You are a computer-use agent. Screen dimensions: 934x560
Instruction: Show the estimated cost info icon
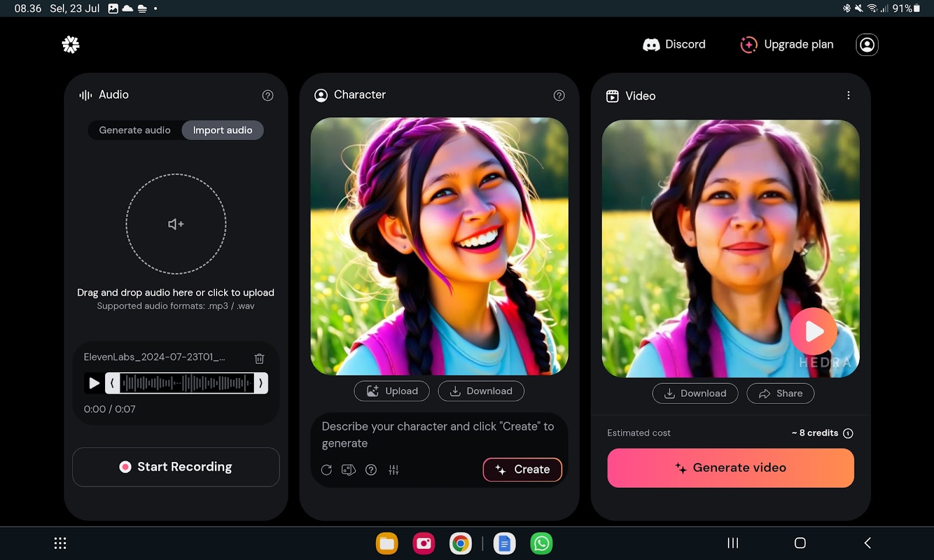[848, 433]
